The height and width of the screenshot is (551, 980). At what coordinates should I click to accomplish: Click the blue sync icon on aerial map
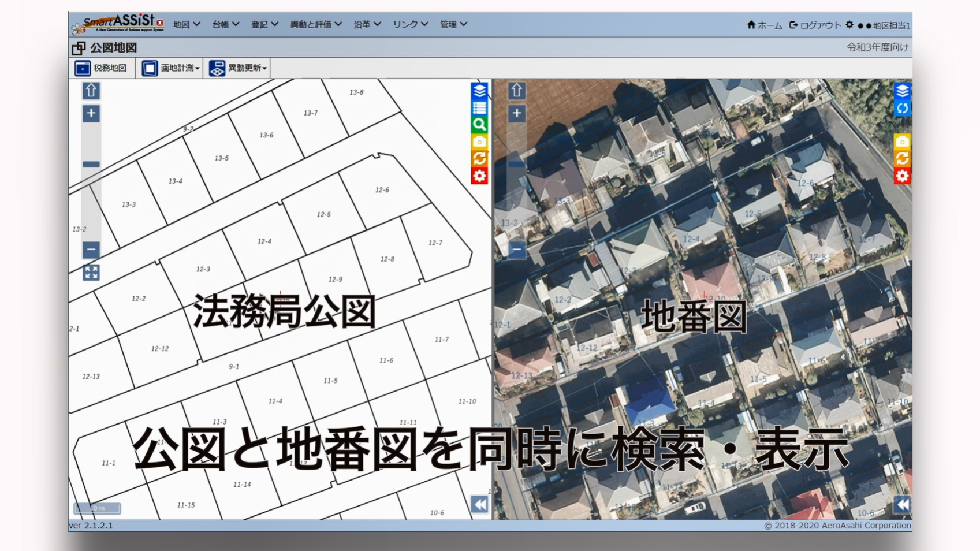point(902,108)
